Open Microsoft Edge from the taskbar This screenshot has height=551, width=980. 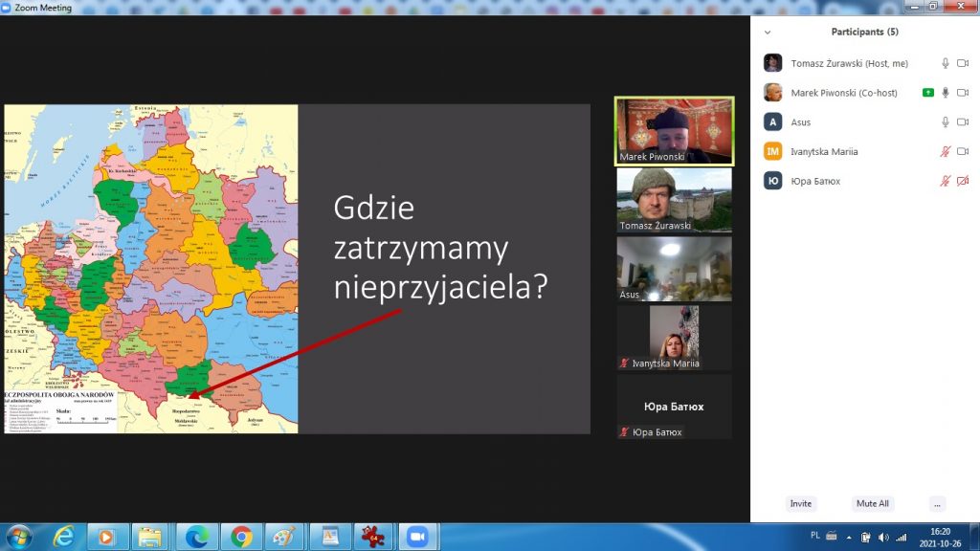(x=197, y=537)
